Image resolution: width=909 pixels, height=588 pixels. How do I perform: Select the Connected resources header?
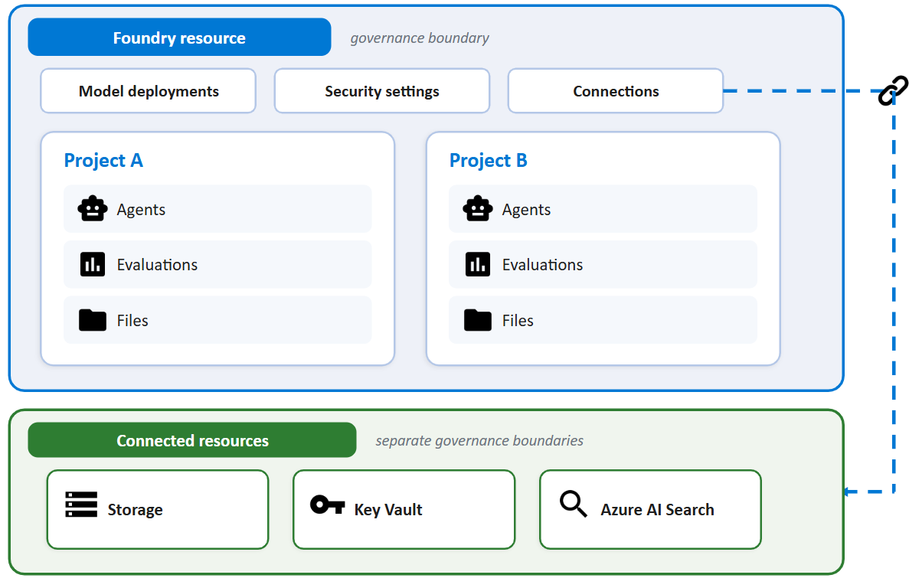click(192, 440)
